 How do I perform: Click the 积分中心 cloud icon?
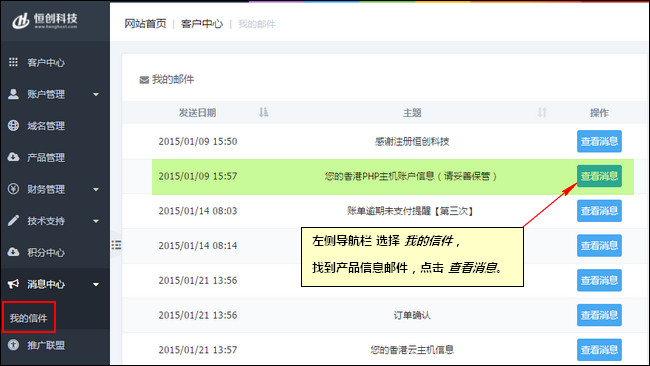coord(13,252)
